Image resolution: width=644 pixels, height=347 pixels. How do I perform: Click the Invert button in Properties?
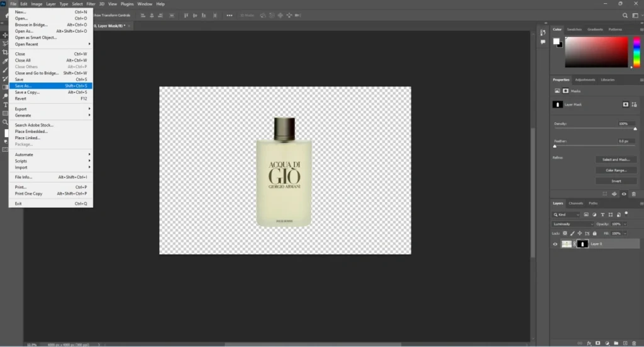616,181
